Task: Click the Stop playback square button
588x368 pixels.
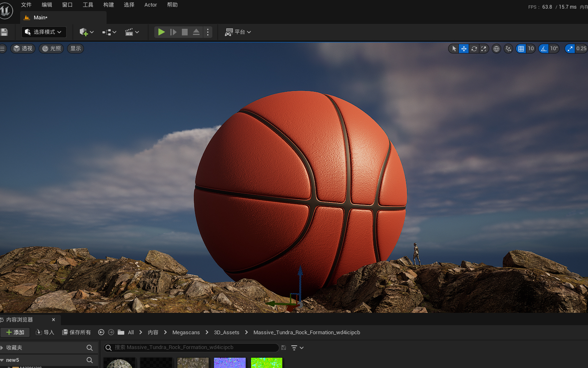Action: click(185, 32)
